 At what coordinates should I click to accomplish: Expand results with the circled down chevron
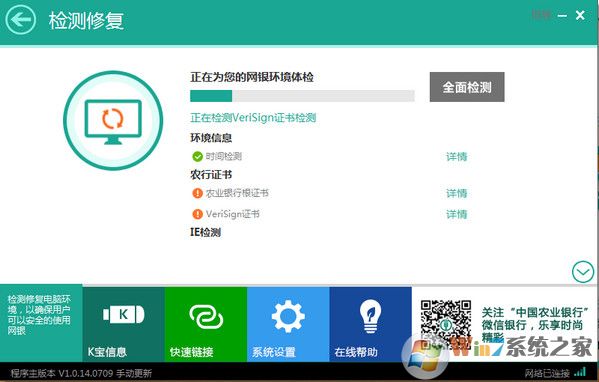point(583,272)
